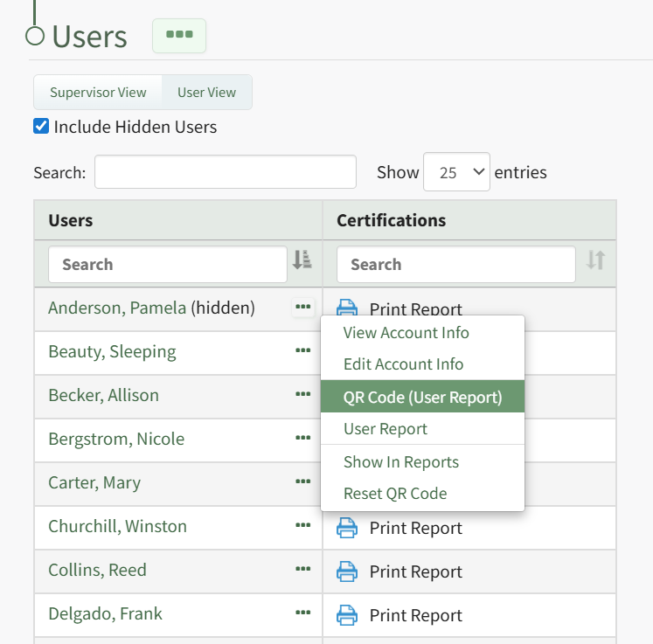653x644 pixels.
Task: Click the main Search field above the table
Action: (x=225, y=172)
